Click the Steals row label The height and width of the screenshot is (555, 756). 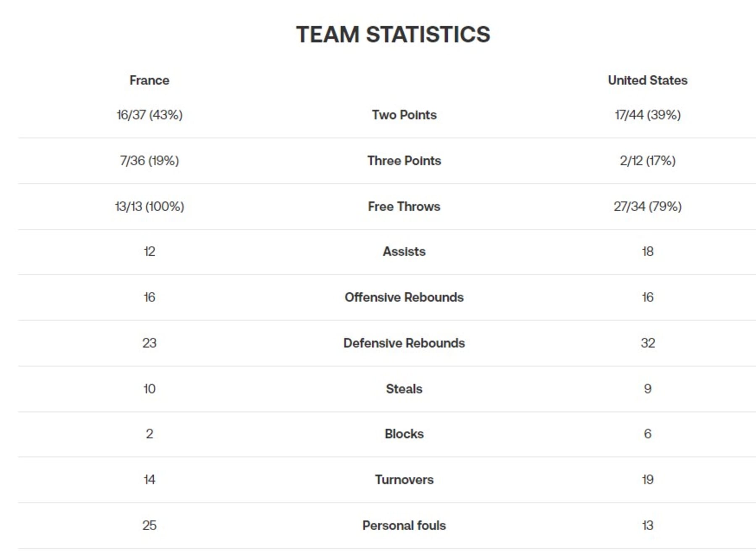(x=404, y=388)
